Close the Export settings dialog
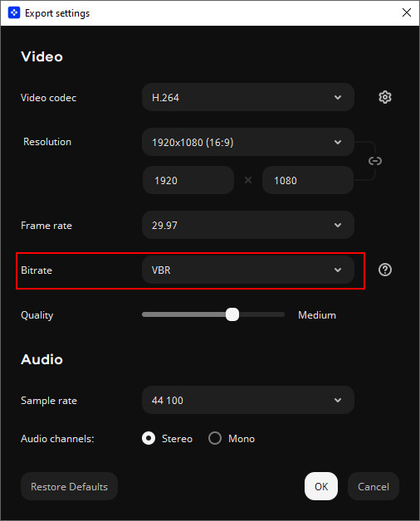 [x=407, y=13]
